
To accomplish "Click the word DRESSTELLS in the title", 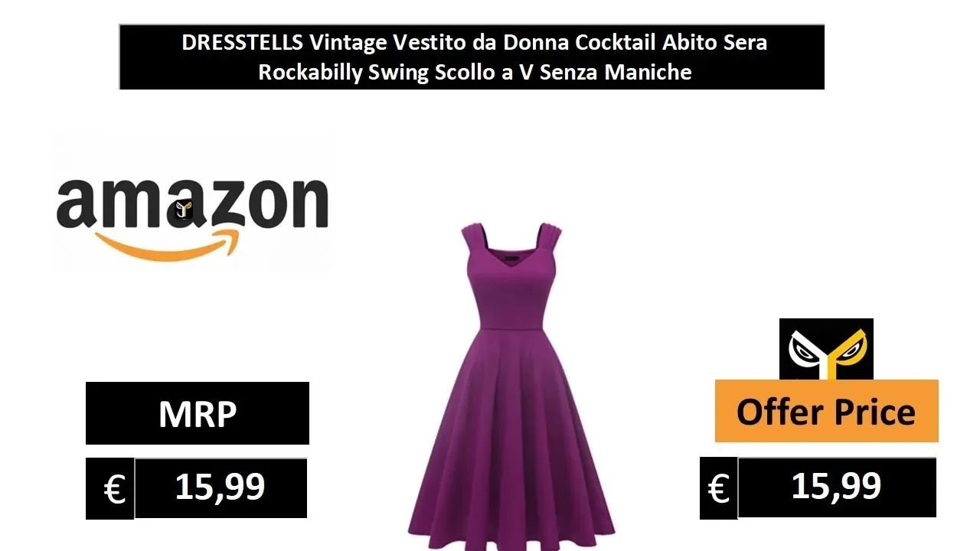I will [242, 42].
